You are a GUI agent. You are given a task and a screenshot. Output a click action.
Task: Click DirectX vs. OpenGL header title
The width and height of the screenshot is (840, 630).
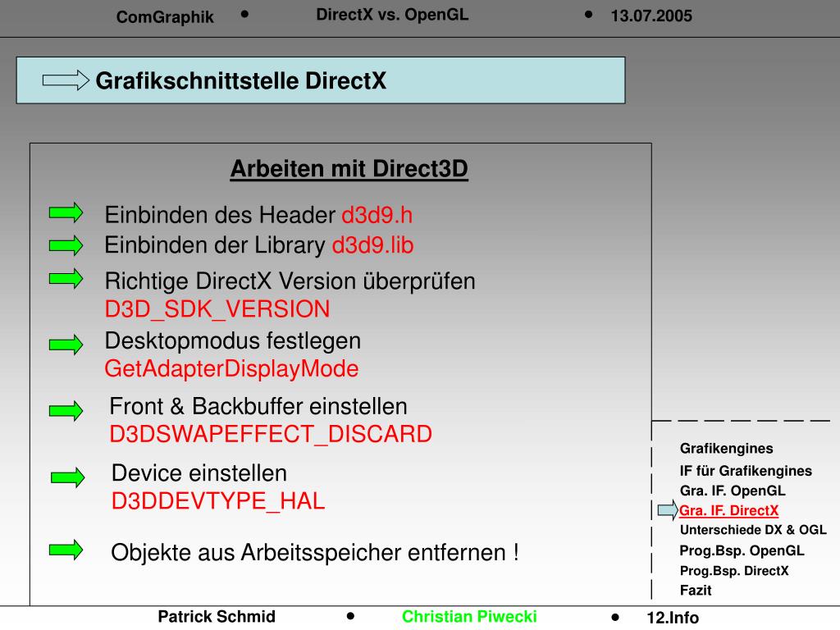point(392,15)
